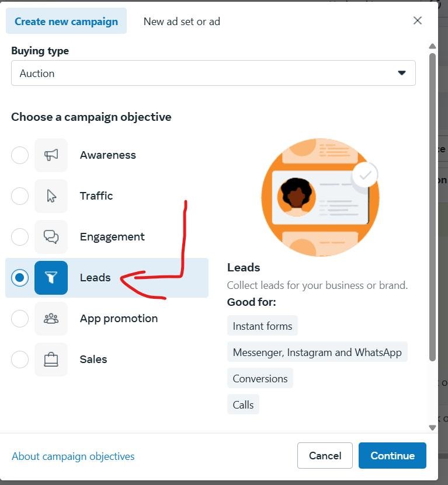Cancel the campaign creation
The width and height of the screenshot is (448, 485).
click(325, 455)
